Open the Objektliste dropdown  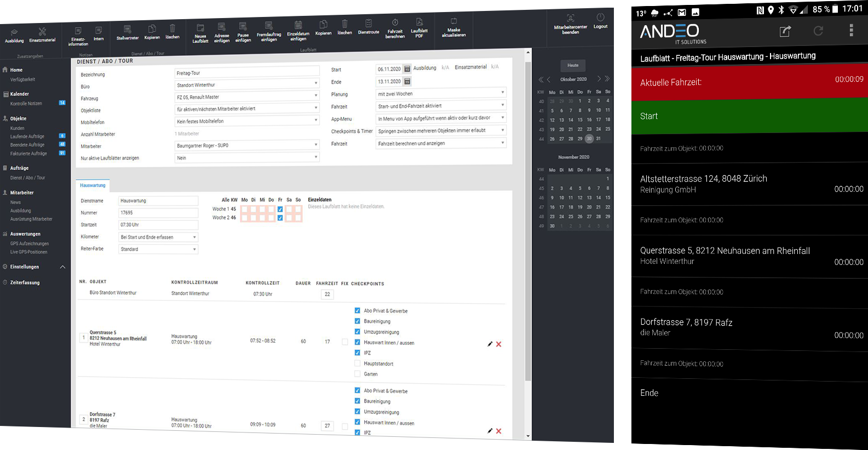(247, 108)
